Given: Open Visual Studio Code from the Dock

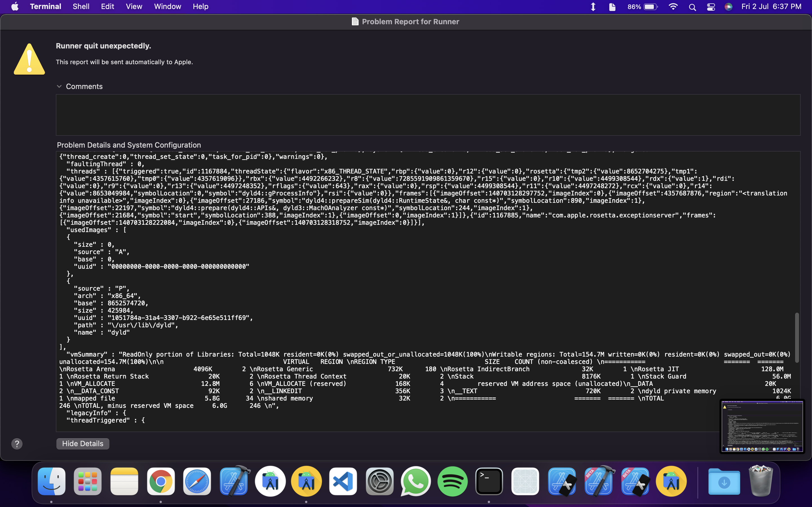Looking at the screenshot, I should pos(343,481).
